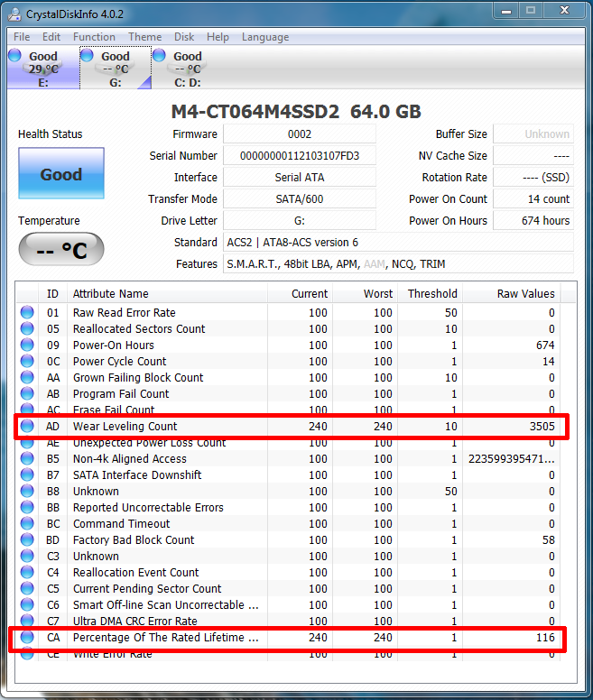
Task: Open the Disk menu
Action: click(184, 37)
